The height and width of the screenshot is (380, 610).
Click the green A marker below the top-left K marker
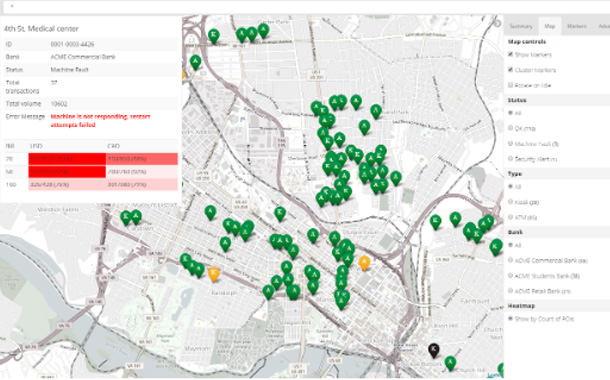click(x=196, y=62)
